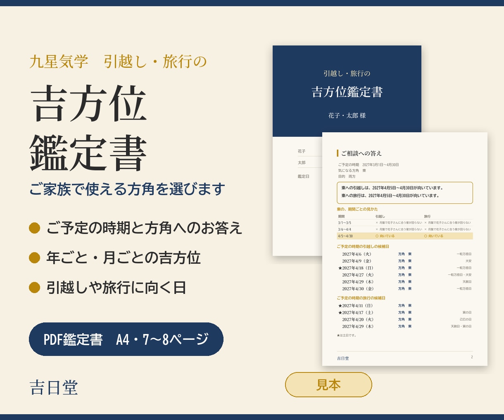Viewport: 504px width, 420px height.
Task: Click the large title word 鑑定書
Action: click(88, 153)
